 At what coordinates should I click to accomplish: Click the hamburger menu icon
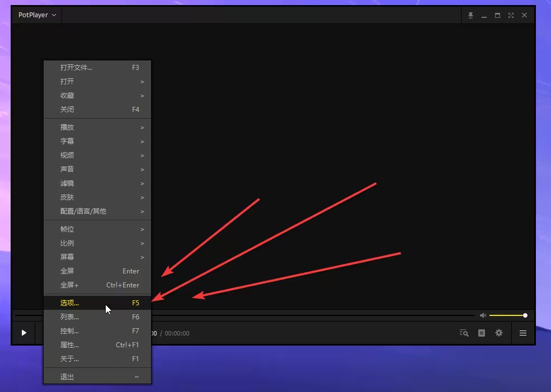point(523,333)
